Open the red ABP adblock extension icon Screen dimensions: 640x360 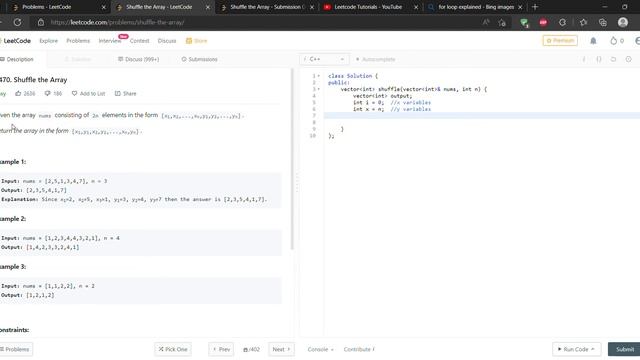(x=543, y=23)
